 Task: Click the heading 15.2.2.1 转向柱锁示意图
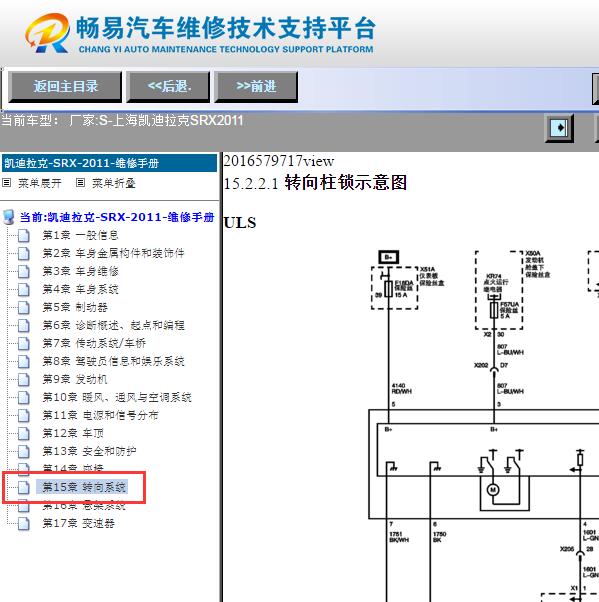pos(315,183)
